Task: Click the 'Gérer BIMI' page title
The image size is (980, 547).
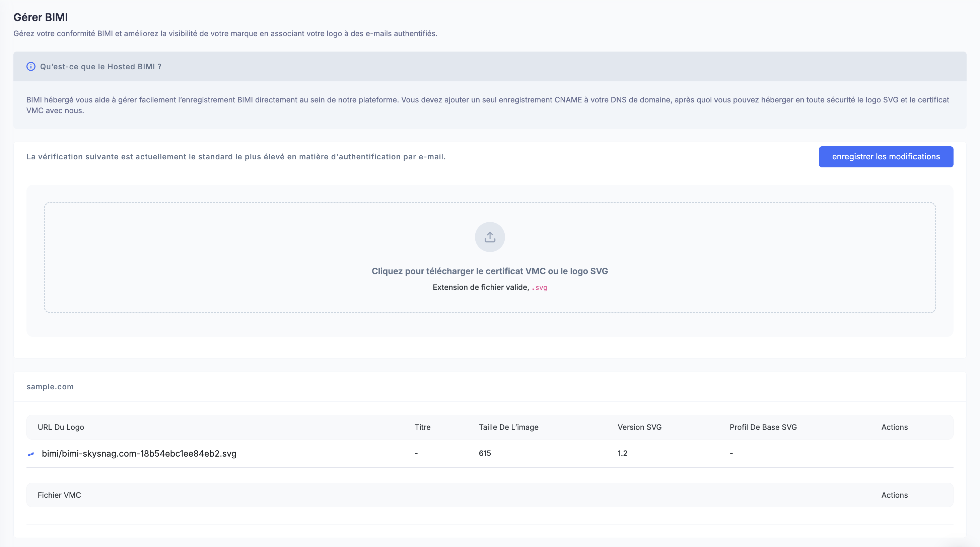Action: [x=41, y=17]
